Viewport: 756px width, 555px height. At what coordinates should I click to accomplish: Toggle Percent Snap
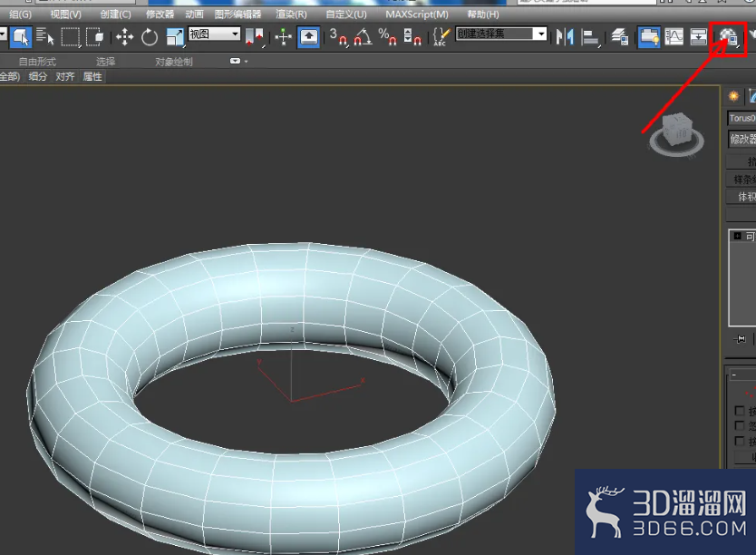coord(387,37)
